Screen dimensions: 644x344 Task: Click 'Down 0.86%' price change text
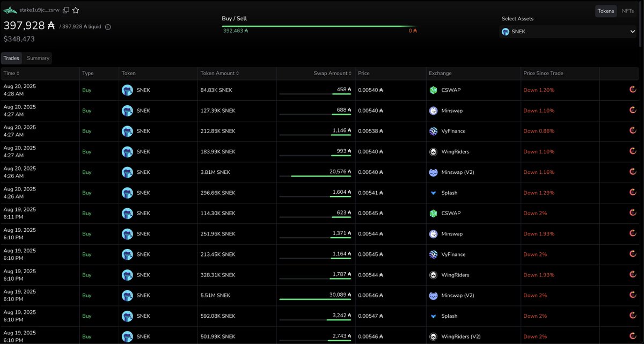click(539, 131)
